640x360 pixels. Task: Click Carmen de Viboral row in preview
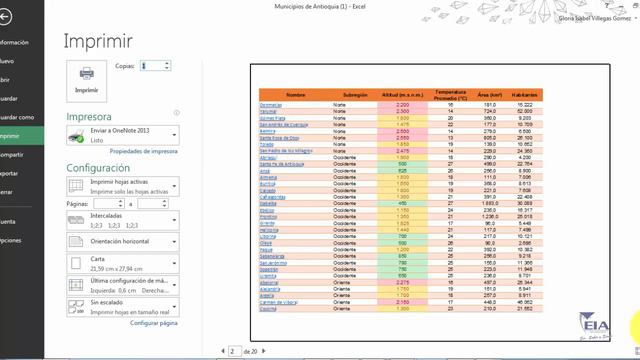(401, 302)
